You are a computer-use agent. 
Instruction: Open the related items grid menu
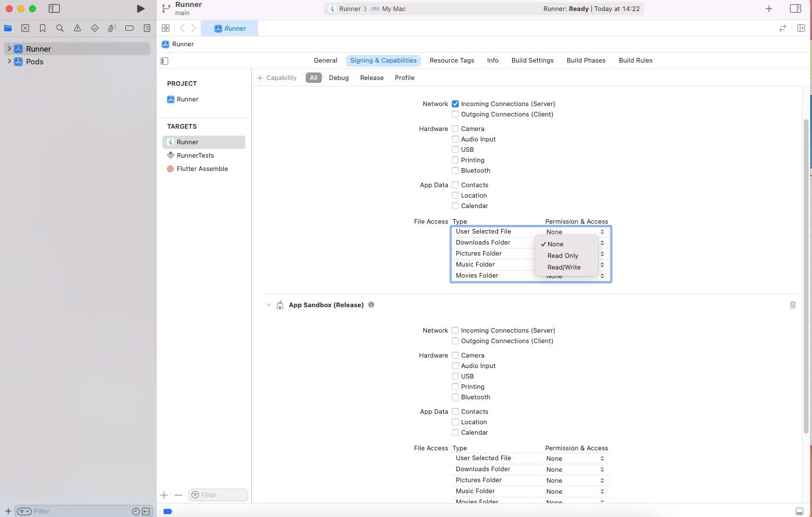(165, 28)
